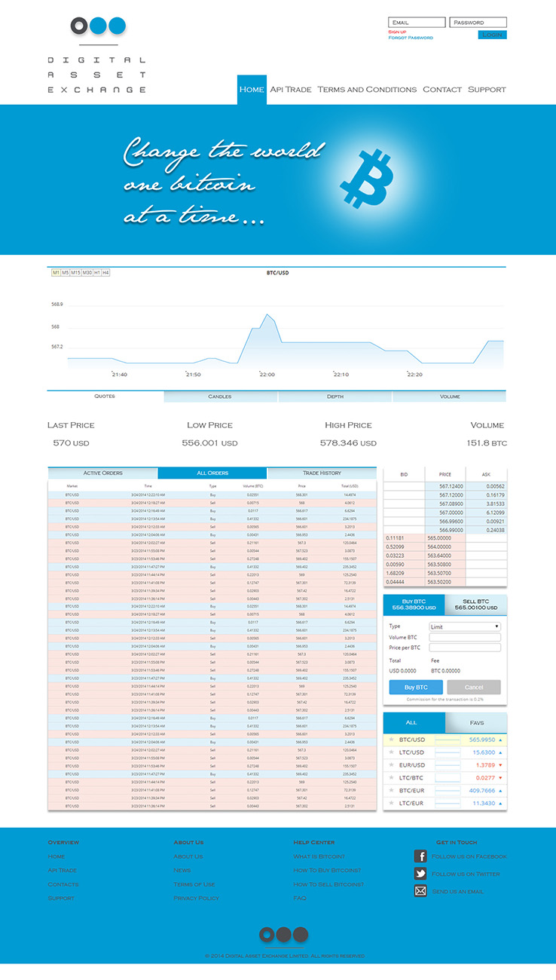Favorite the LTC/EUR pair star
Screen dimensions: 556x980
(391, 803)
